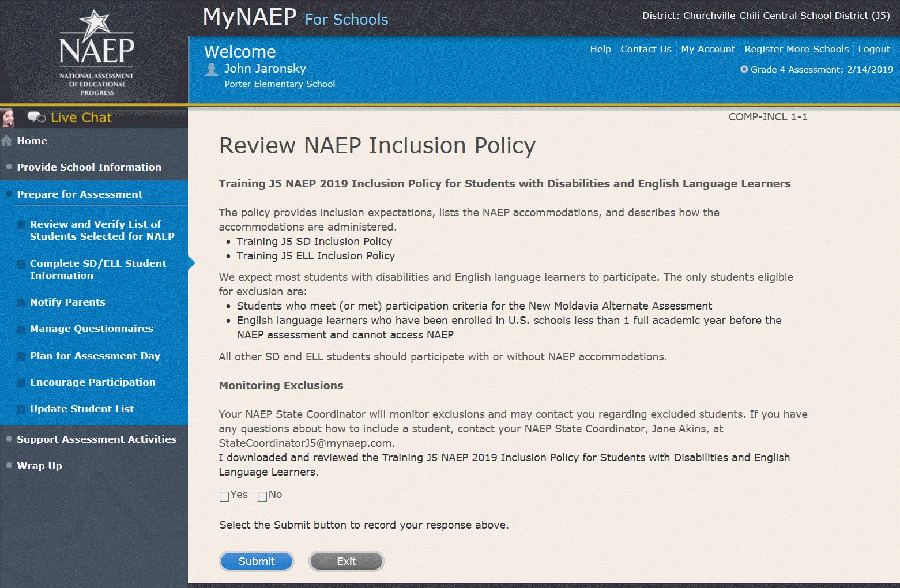Click Register More Schools in header
This screenshot has height=588, width=900.
(796, 50)
